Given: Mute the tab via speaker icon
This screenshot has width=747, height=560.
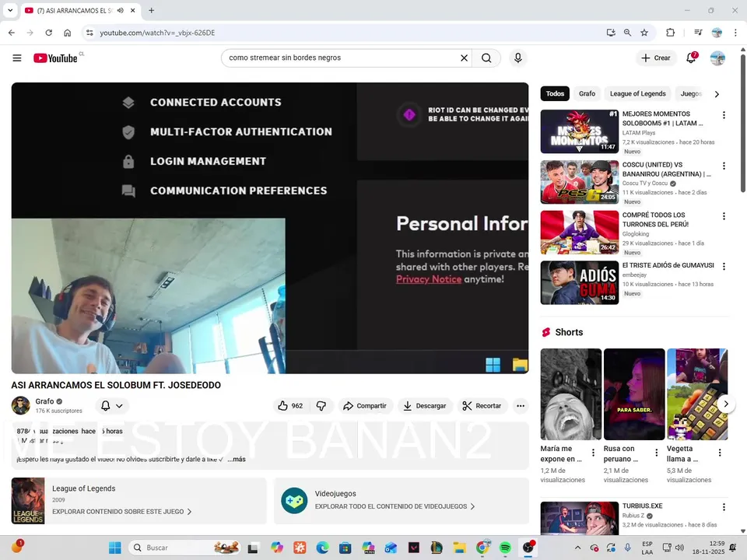Looking at the screenshot, I should coord(121,10).
